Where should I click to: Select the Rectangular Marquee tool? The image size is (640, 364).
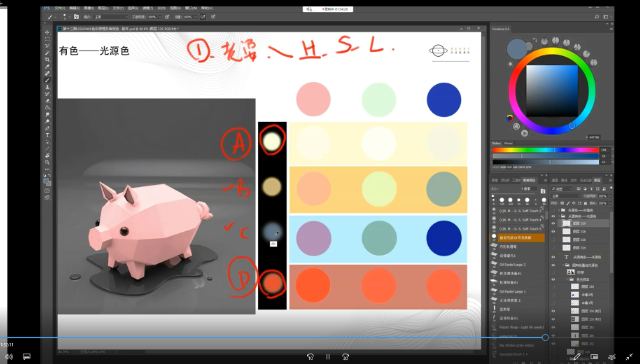47,39
